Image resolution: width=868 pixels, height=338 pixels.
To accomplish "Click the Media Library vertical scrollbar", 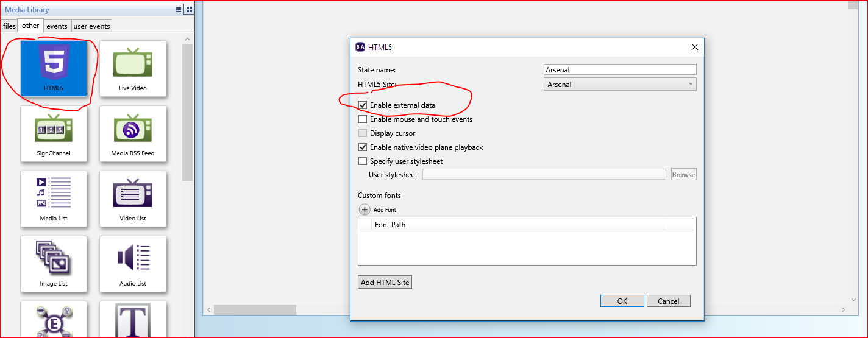I will coord(187,113).
